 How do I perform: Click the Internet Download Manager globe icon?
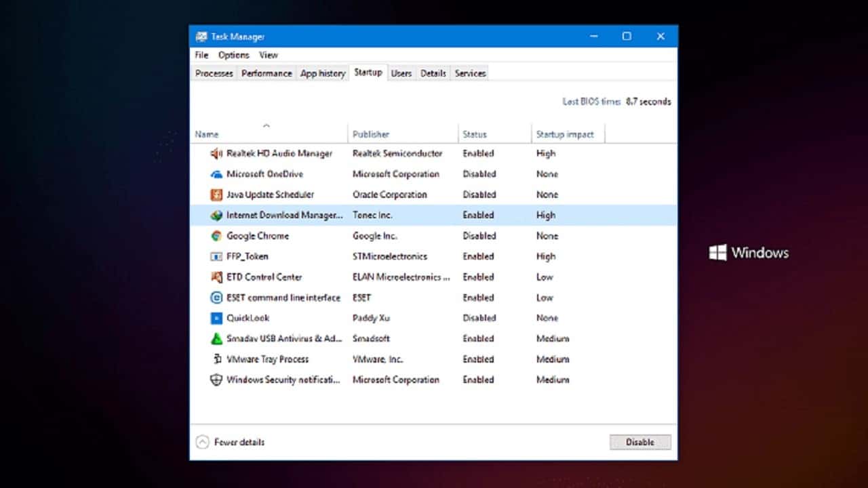click(216, 216)
